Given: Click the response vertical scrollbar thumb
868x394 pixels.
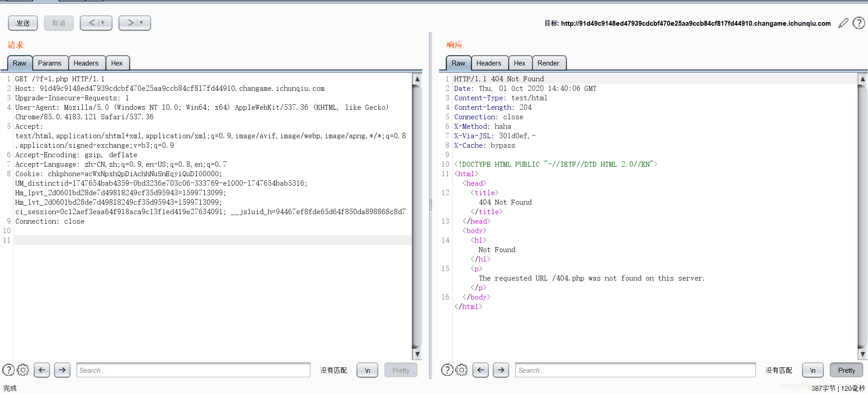Looking at the screenshot, I should [863, 217].
